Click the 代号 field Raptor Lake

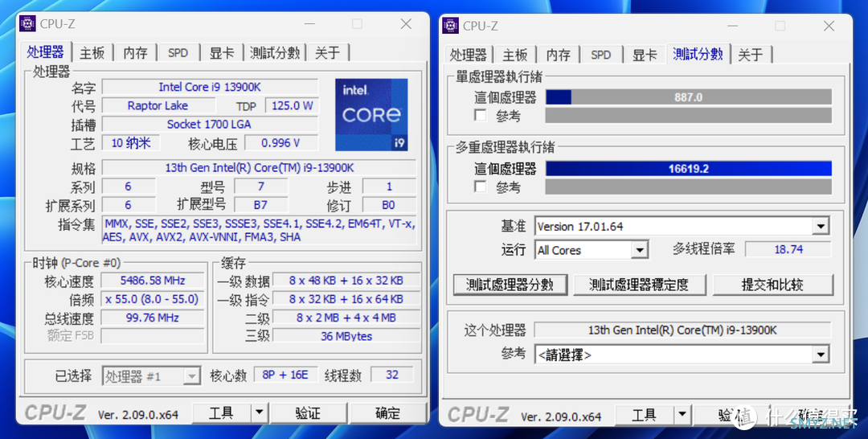158,105
